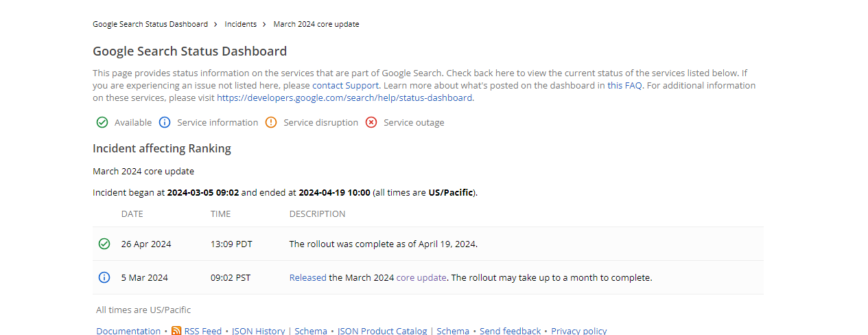Click the green checkmark icon beside 26 Apr 2024
This screenshot has height=335, width=868.
point(104,244)
